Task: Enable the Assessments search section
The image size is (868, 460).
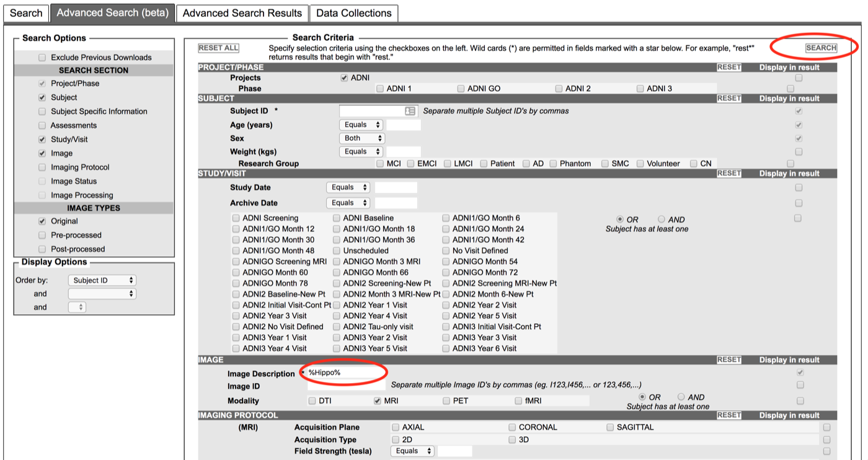Action: click(x=42, y=125)
